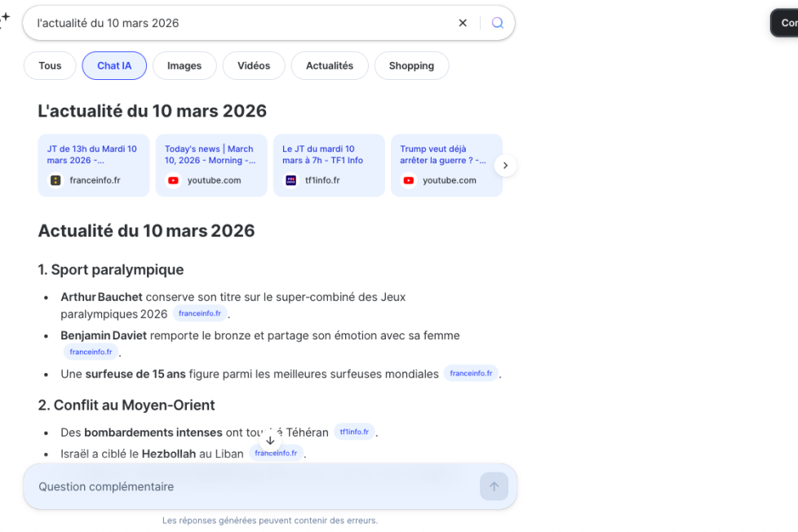Click the franceinfo icon on JT de 13h card
The image size is (798, 532).
click(54, 180)
